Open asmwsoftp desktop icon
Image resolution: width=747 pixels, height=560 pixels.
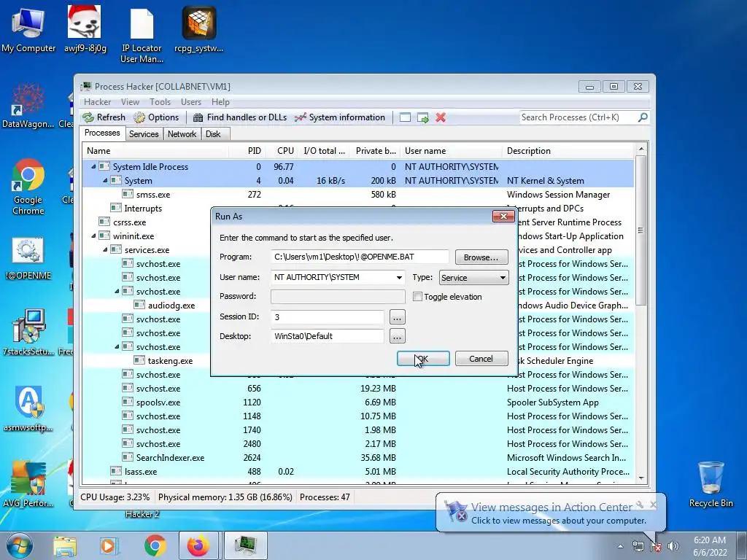click(28, 408)
